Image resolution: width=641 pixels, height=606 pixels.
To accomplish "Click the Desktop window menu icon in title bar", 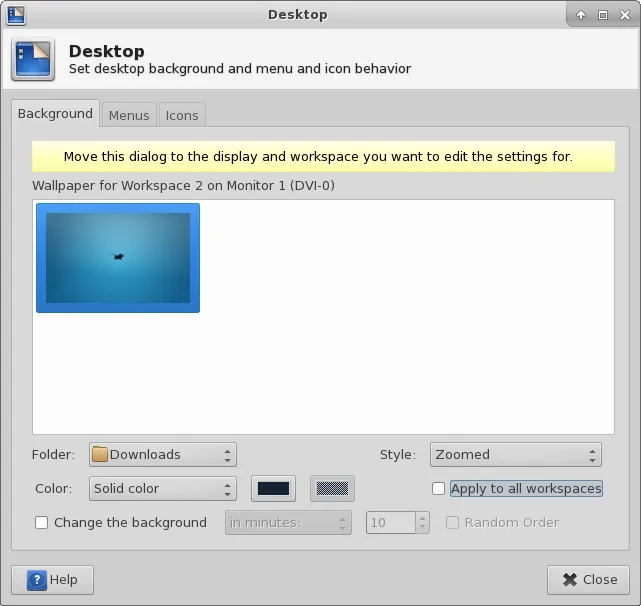I will 16,15.
